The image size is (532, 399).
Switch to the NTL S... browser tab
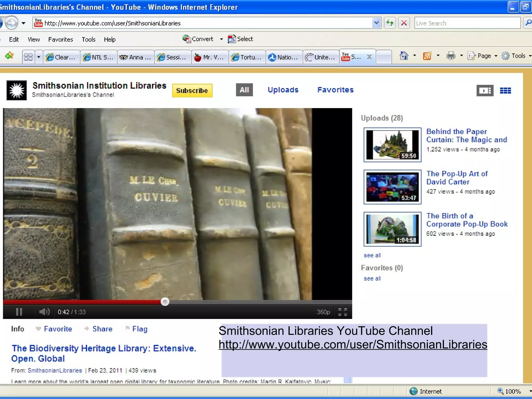click(99, 57)
